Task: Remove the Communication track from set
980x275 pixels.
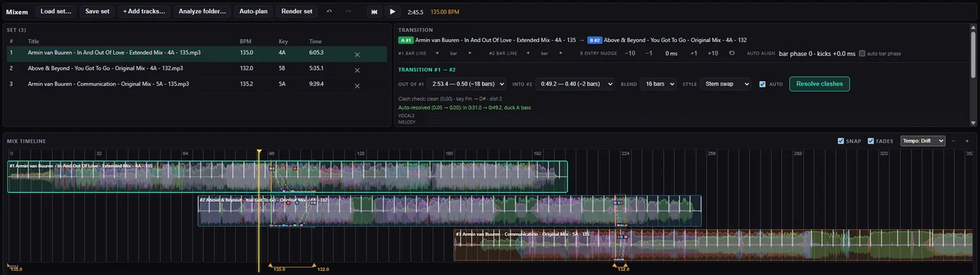Action: tap(357, 86)
